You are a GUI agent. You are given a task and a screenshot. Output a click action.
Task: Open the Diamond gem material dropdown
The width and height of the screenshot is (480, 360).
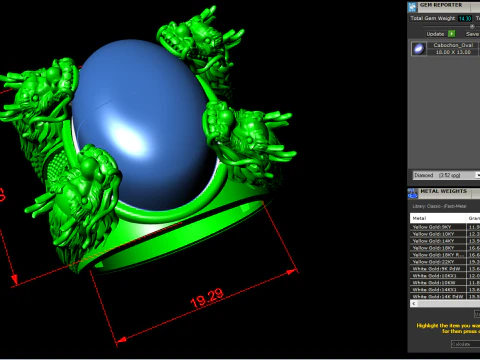(446, 175)
